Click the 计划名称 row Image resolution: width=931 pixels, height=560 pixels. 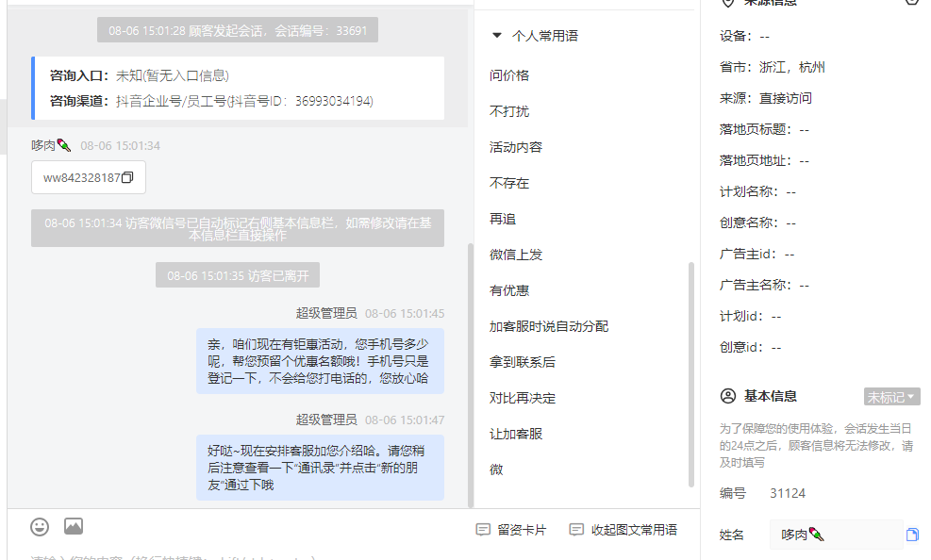coord(757,191)
